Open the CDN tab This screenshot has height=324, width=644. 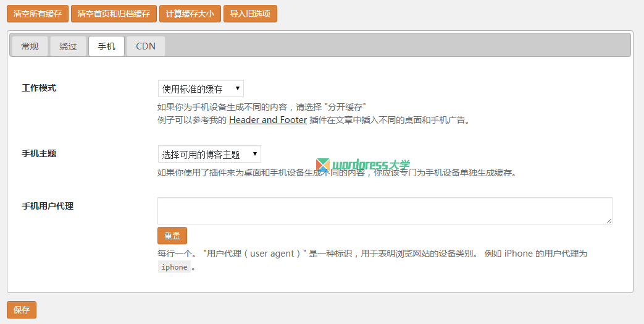[x=146, y=46]
